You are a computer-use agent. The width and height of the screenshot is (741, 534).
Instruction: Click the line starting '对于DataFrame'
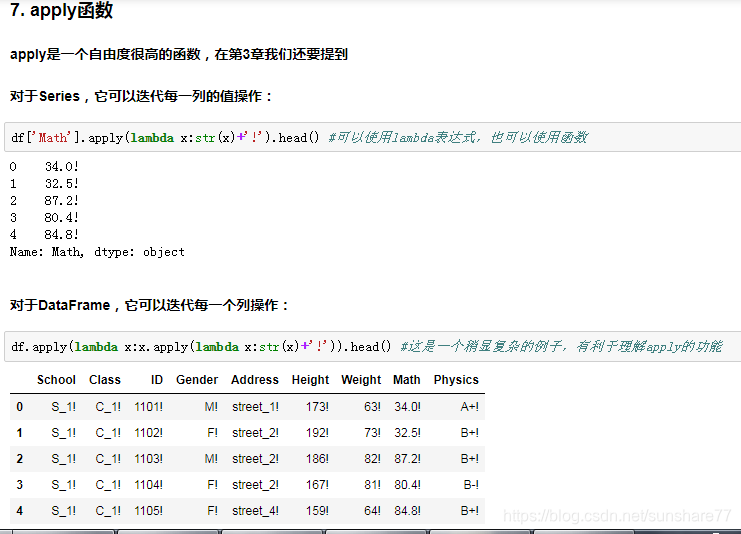coord(149,305)
